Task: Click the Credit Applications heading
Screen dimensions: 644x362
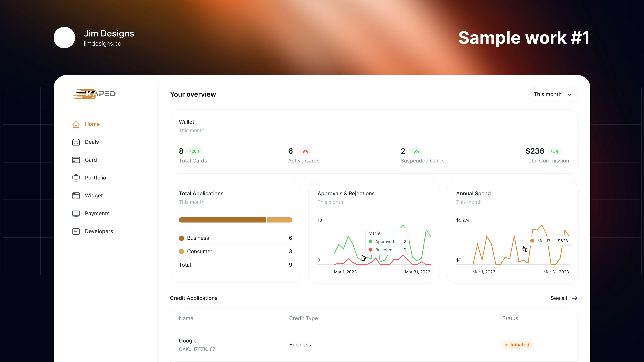Action: (x=194, y=298)
